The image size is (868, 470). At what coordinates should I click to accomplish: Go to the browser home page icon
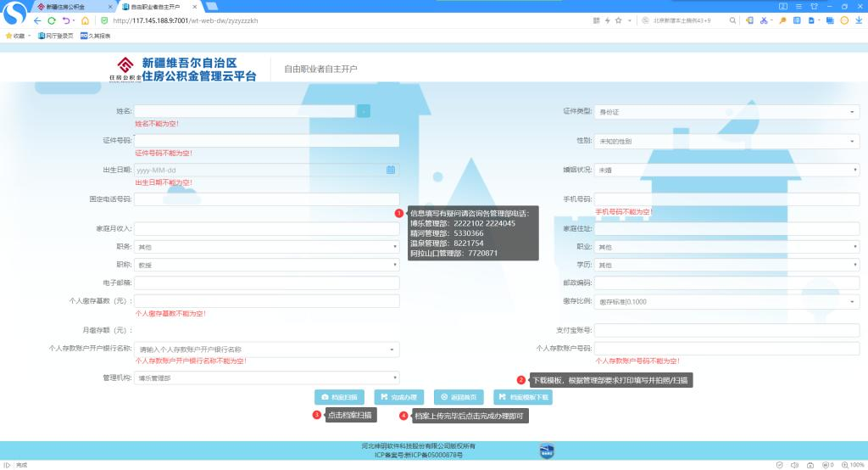85,20
